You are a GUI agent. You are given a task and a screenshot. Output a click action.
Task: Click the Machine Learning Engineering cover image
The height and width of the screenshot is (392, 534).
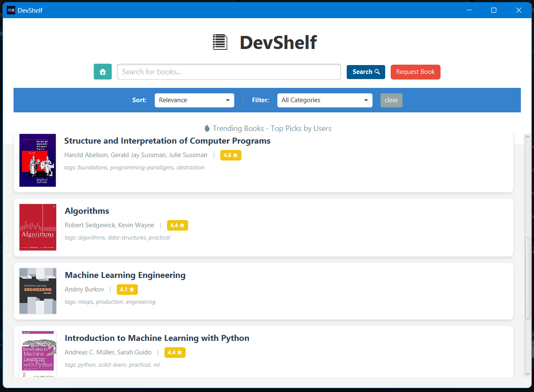(38, 291)
